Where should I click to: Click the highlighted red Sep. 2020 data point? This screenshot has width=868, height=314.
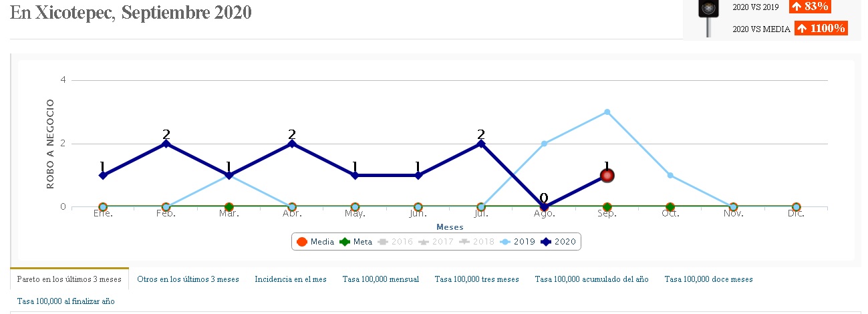(x=607, y=176)
